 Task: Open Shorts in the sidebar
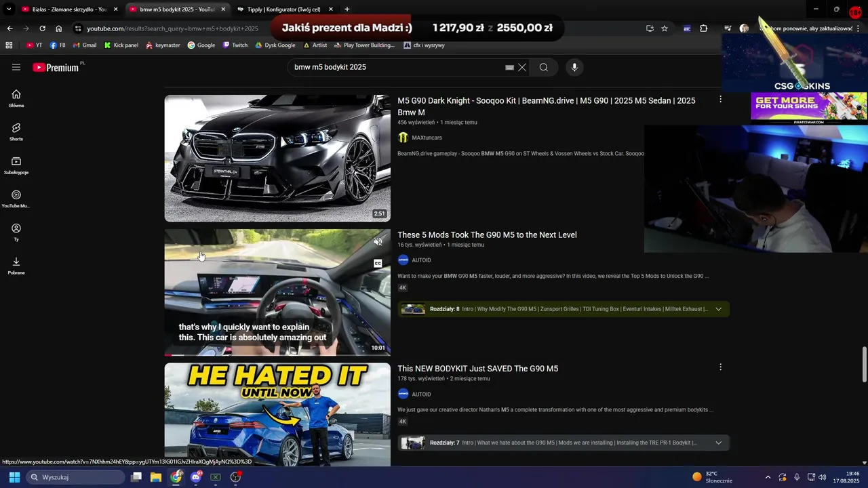[16, 131]
